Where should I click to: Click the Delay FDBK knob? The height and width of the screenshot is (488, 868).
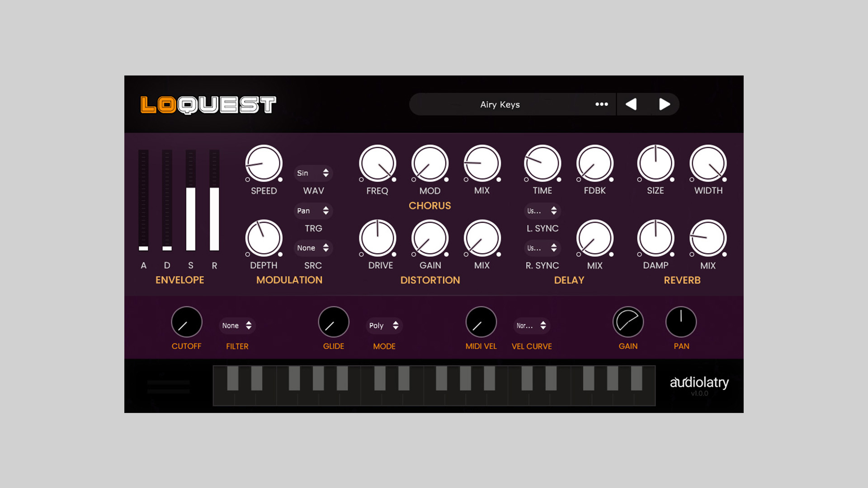coord(595,163)
